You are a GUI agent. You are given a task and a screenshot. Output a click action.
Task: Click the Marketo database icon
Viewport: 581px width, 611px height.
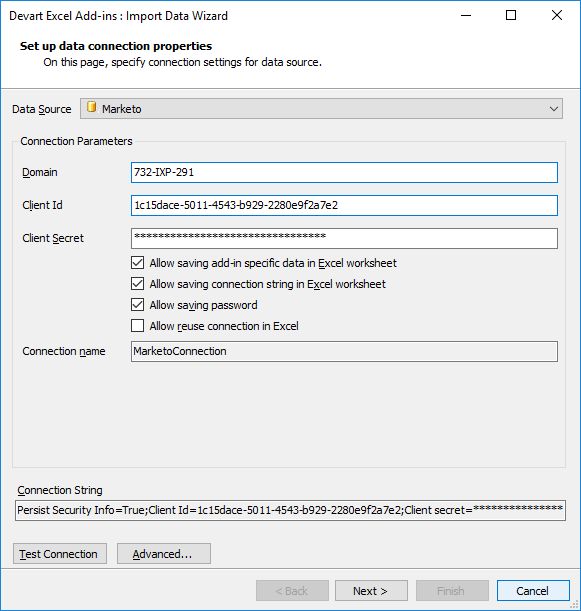tap(92, 107)
